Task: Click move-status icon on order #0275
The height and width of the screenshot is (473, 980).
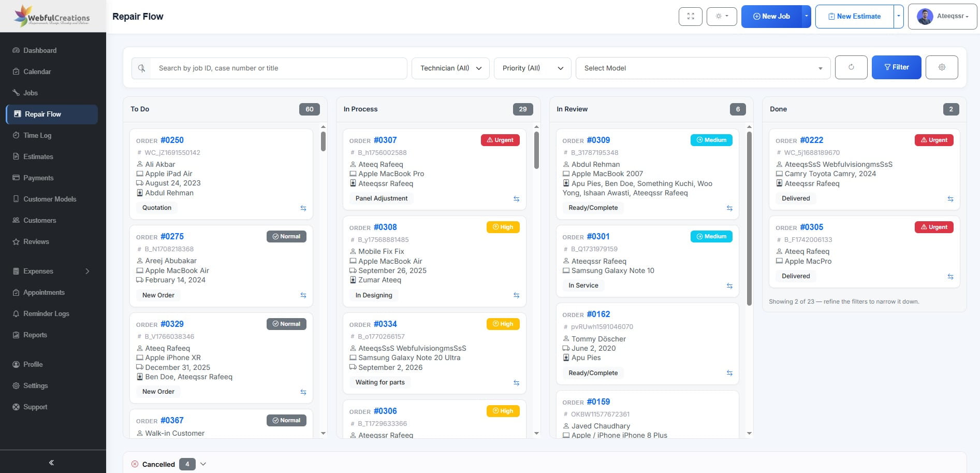Action: tap(303, 295)
